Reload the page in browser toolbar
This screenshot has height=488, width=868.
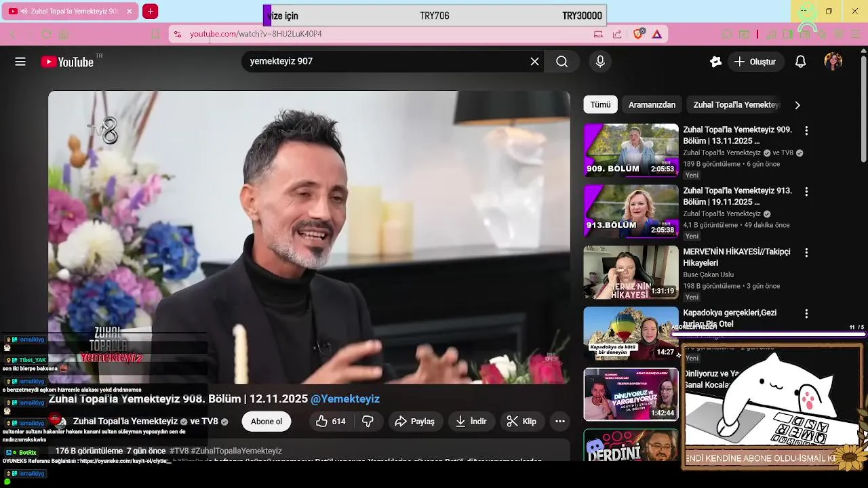click(46, 34)
